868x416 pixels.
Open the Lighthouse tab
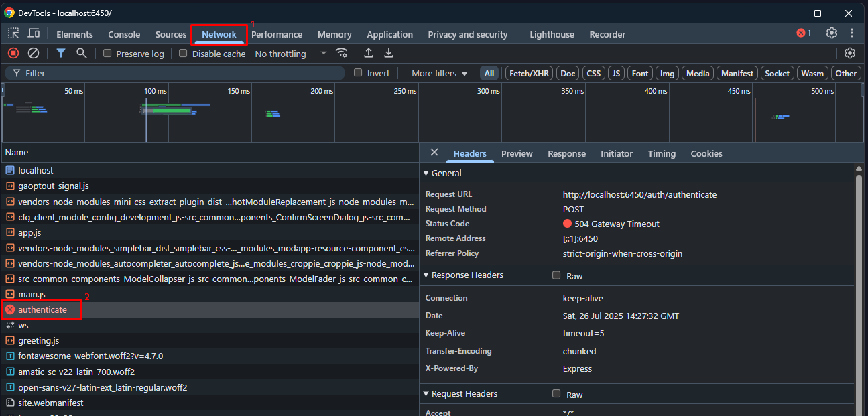pyautogui.click(x=552, y=34)
